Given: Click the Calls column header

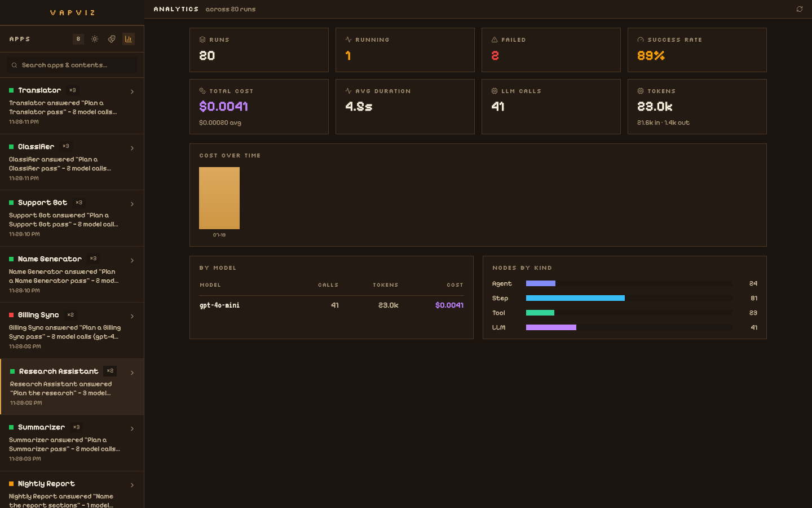Looking at the screenshot, I should tap(328, 285).
